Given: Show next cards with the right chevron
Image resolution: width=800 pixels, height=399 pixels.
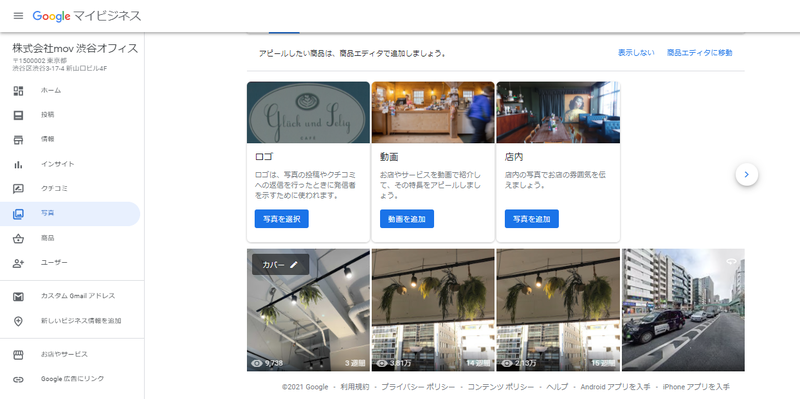Looking at the screenshot, I should coord(746,174).
